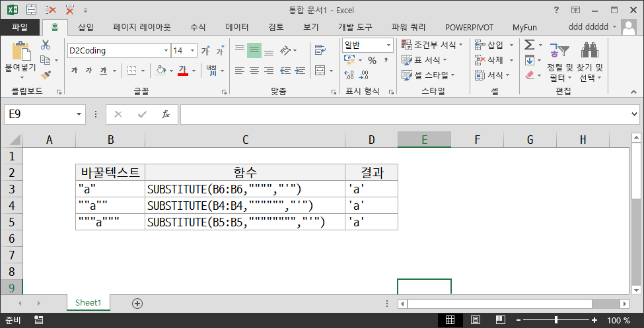Screen dimensions: 644x328
Task: Switch to 수식 formulas tab
Action: pyautogui.click(x=197, y=28)
